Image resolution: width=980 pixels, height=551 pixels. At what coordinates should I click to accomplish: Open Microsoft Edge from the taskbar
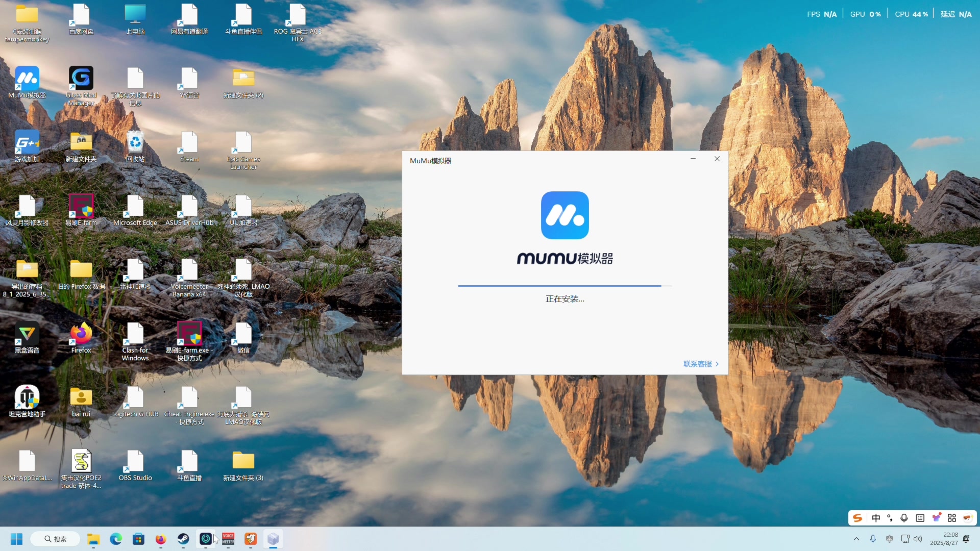pyautogui.click(x=116, y=539)
